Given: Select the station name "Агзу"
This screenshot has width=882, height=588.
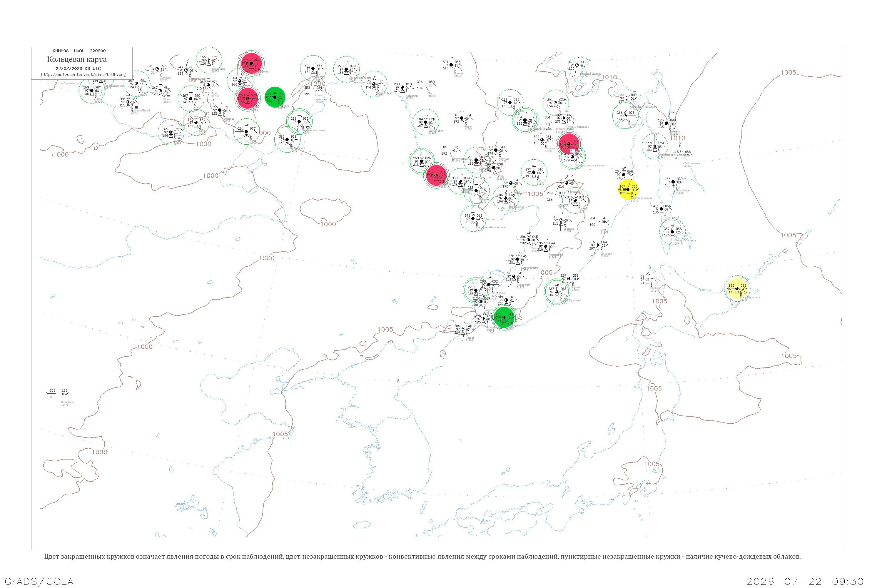Looking at the screenshot, I should coord(604,230).
